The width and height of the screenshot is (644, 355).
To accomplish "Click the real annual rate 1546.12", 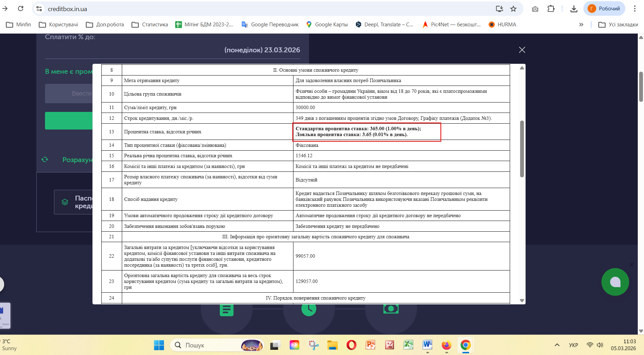I will pos(304,156).
